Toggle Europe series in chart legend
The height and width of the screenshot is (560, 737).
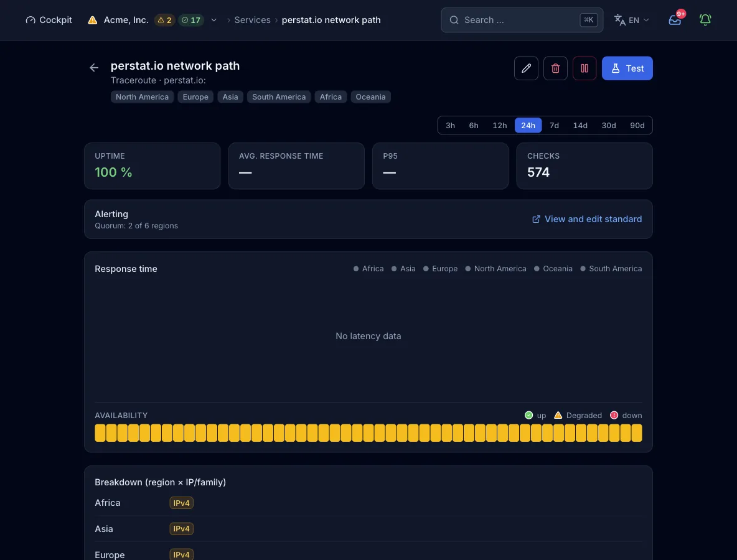pyautogui.click(x=441, y=269)
